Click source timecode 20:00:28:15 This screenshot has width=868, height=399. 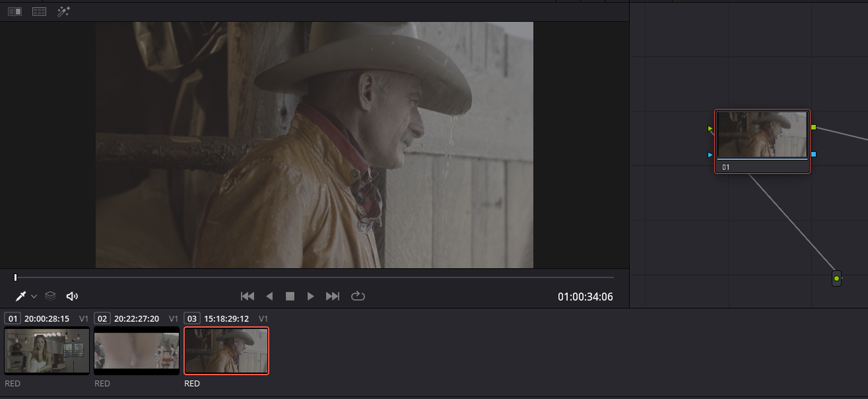point(47,318)
